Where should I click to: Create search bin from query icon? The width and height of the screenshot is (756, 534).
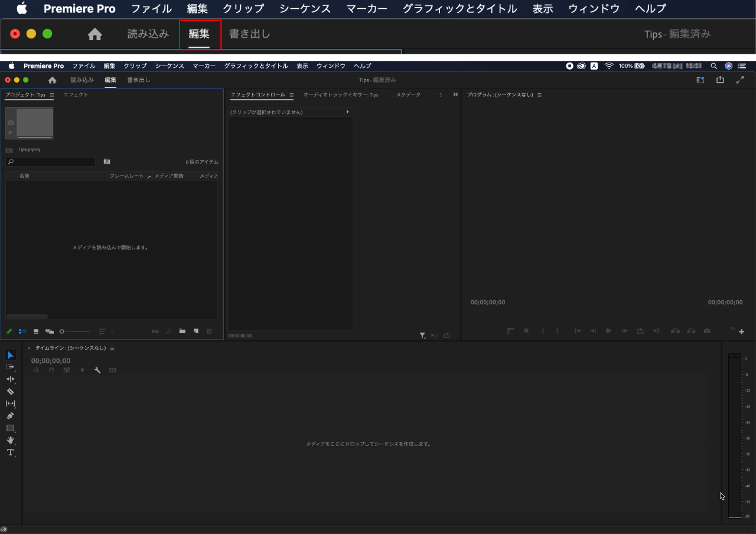(107, 161)
